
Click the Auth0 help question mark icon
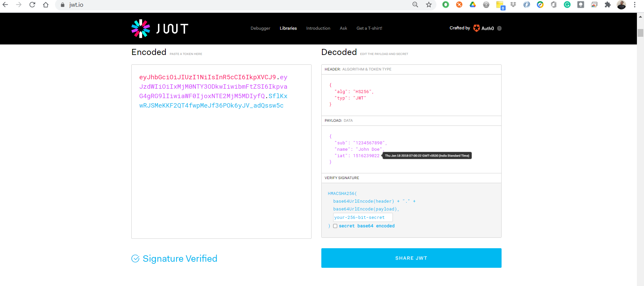[x=499, y=28]
